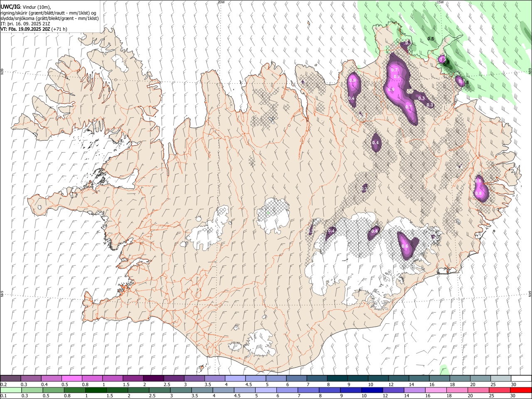Pick the darkest green rain swatch between 1 and 1.5
Screen dimensions: 532x399
pyautogui.click(x=96, y=390)
